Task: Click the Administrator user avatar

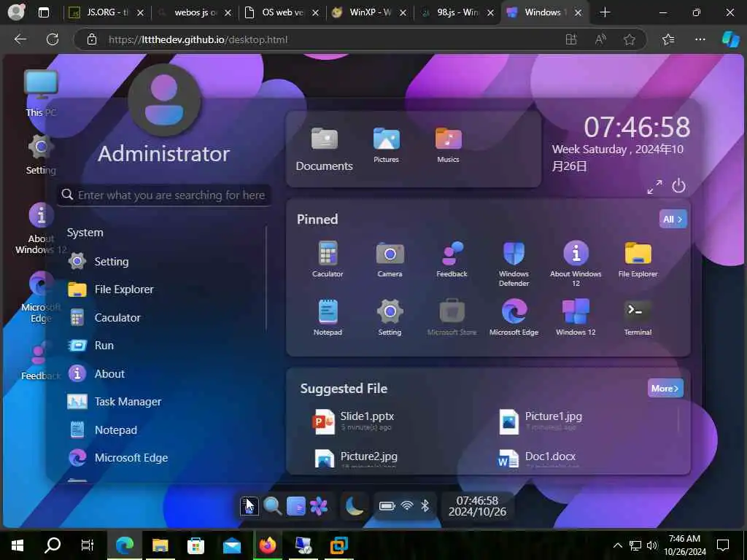Action: (x=164, y=100)
